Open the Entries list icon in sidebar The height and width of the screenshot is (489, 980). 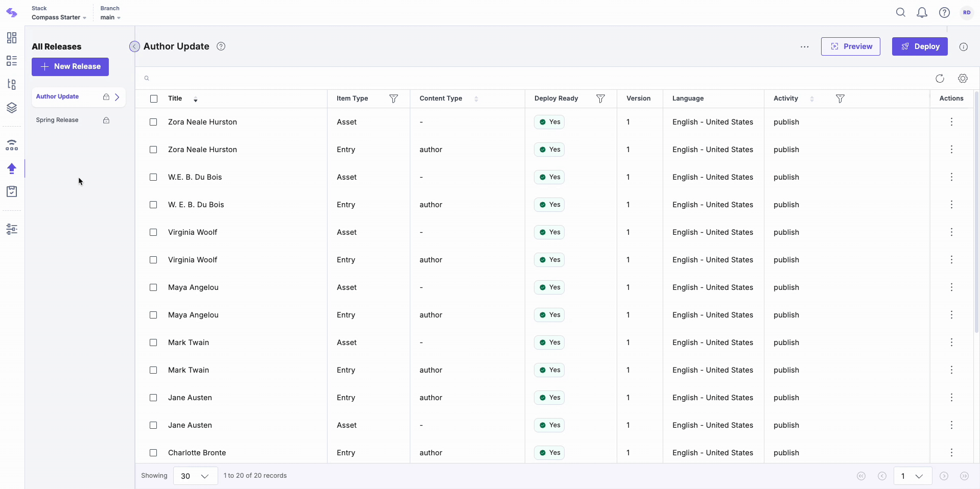point(12,61)
